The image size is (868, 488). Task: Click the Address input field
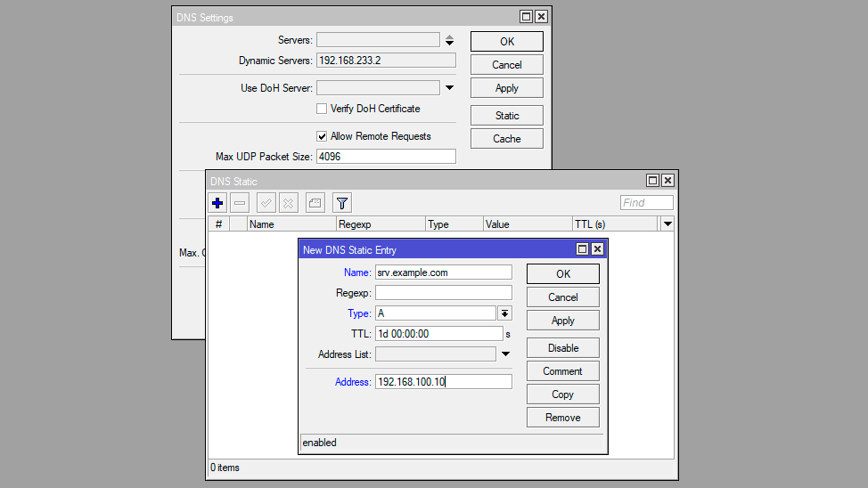pos(443,382)
